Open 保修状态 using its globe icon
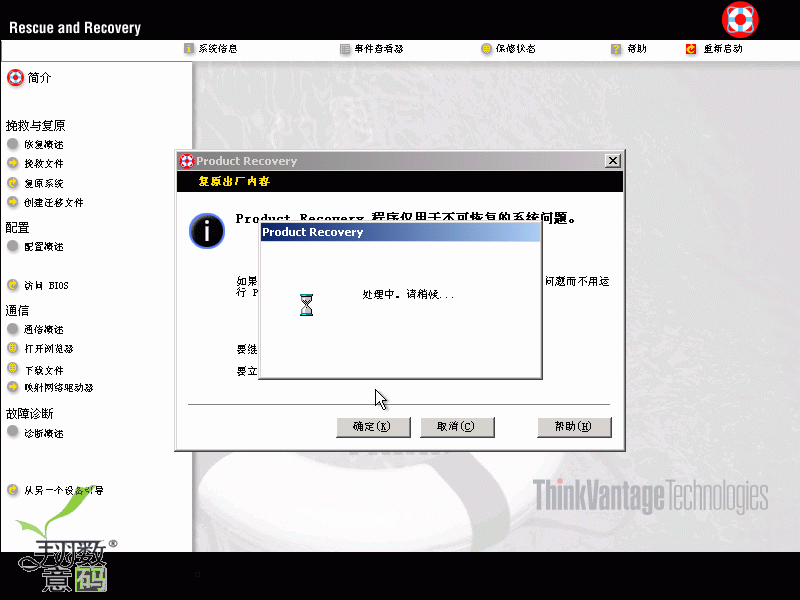 (486, 48)
